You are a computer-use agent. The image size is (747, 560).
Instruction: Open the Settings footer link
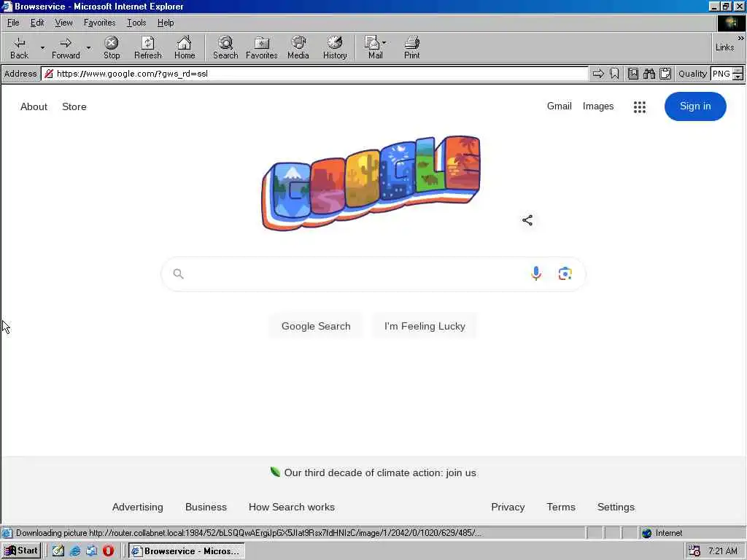click(616, 507)
